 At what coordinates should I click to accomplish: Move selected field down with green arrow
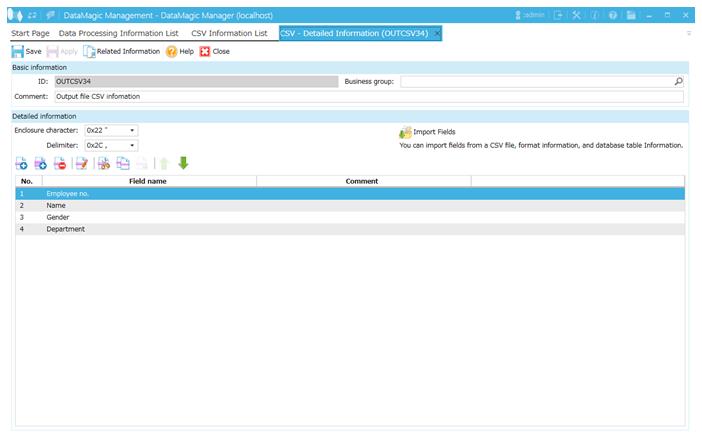click(183, 163)
